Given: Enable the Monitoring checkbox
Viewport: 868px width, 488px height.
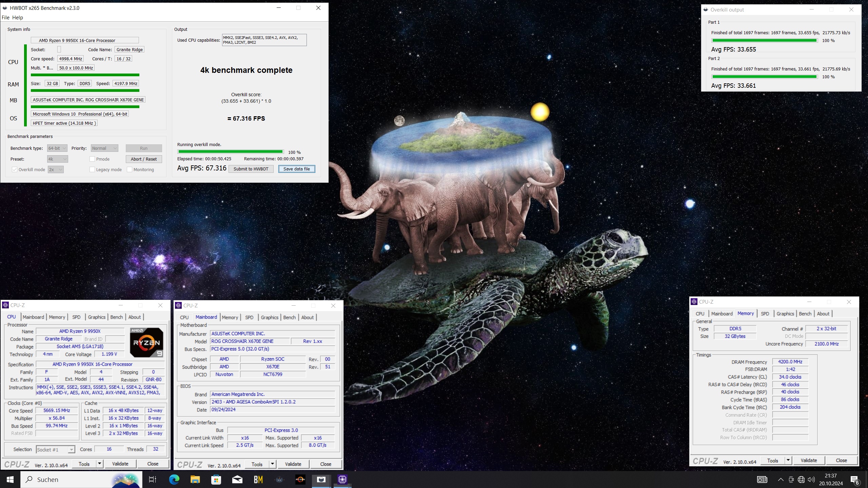Looking at the screenshot, I should (129, 169).
